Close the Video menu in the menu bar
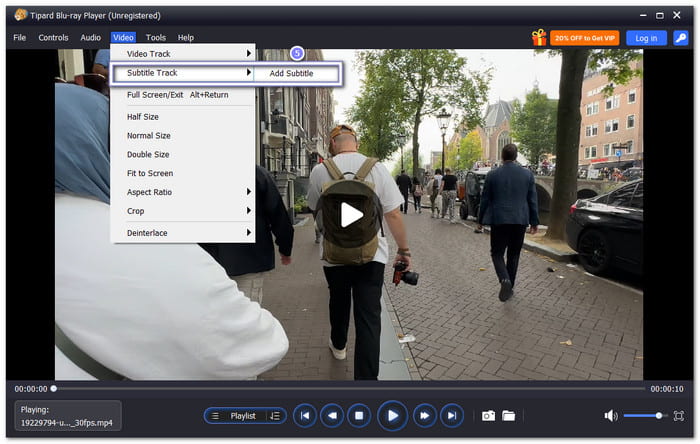This screenshot has width=700, height=444. point(123,37)
